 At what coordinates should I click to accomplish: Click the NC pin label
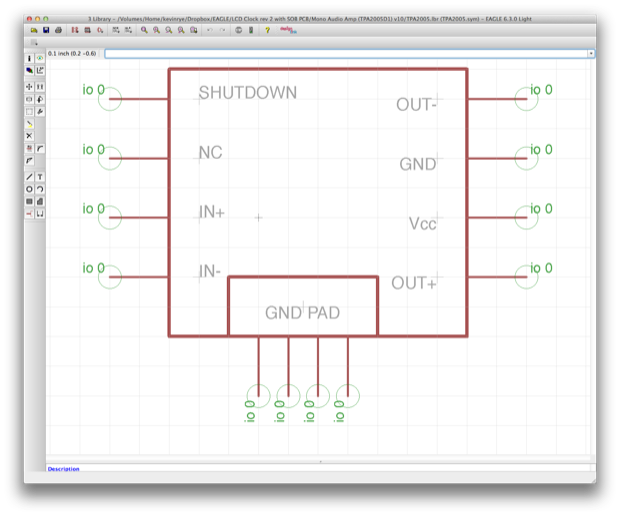pyautogui.click(x=210, y=153)
